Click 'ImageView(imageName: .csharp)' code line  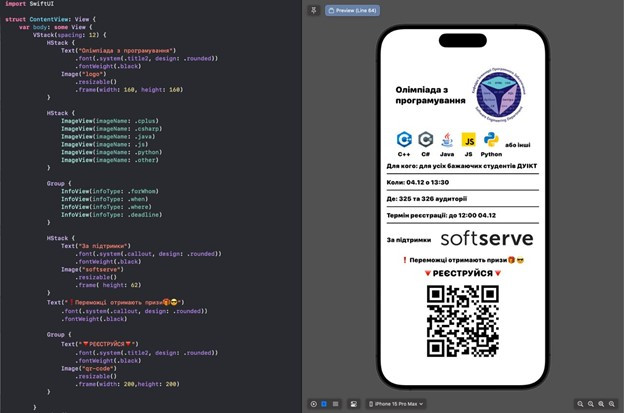tap(111, 129)
